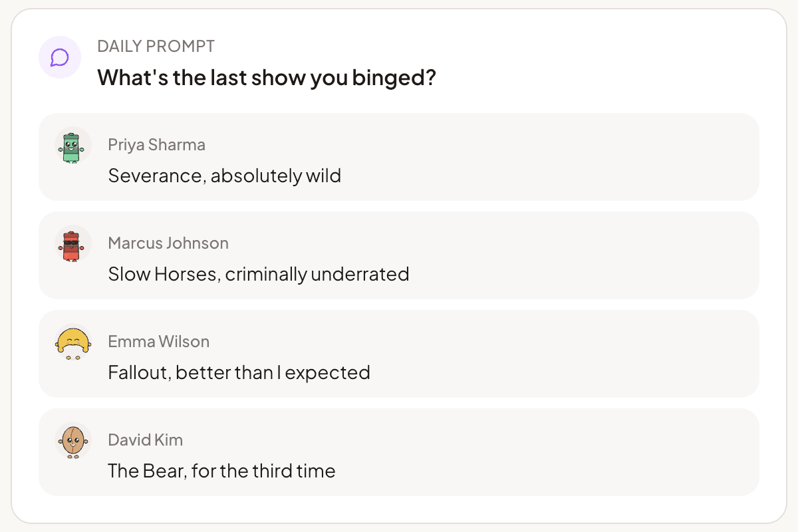Click the avatar beside the Fallout response
This screenshot has height=532, width=798.
[72, 342]
